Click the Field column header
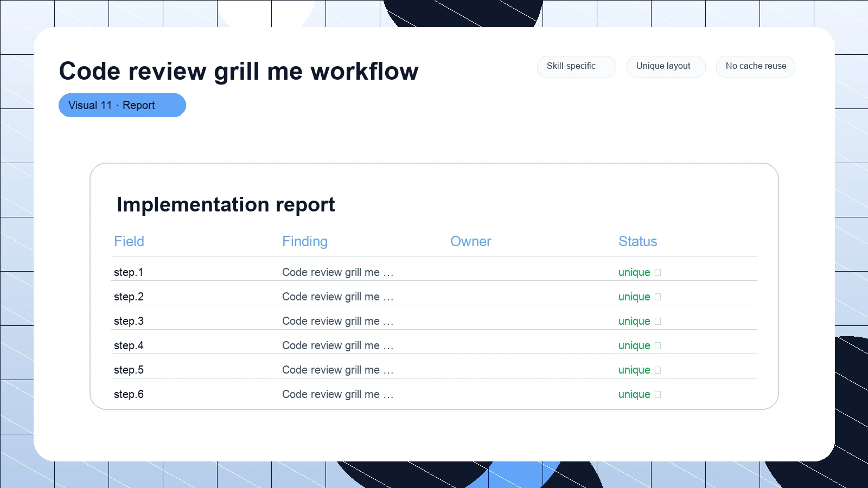This screenshot has width=868, height=488. click(x=129, y=241)
